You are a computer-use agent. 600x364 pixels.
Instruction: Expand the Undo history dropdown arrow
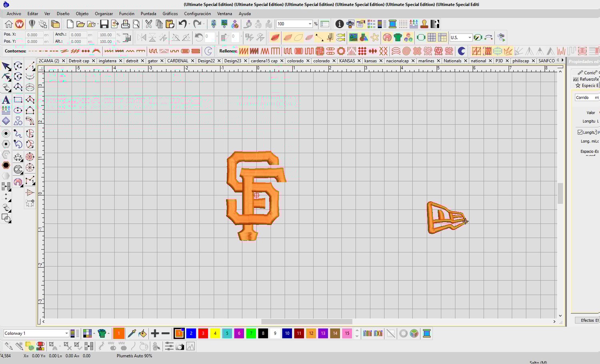click(x=189, y=24)
